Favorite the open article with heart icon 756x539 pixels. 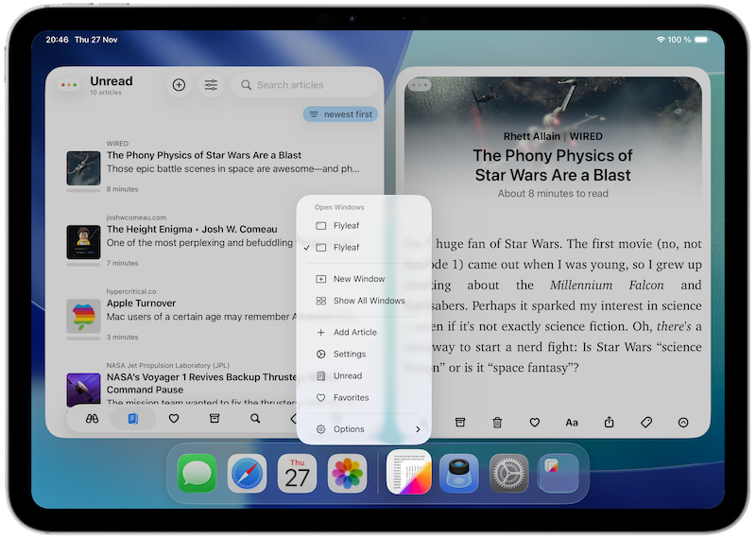(x=534, y=423)
